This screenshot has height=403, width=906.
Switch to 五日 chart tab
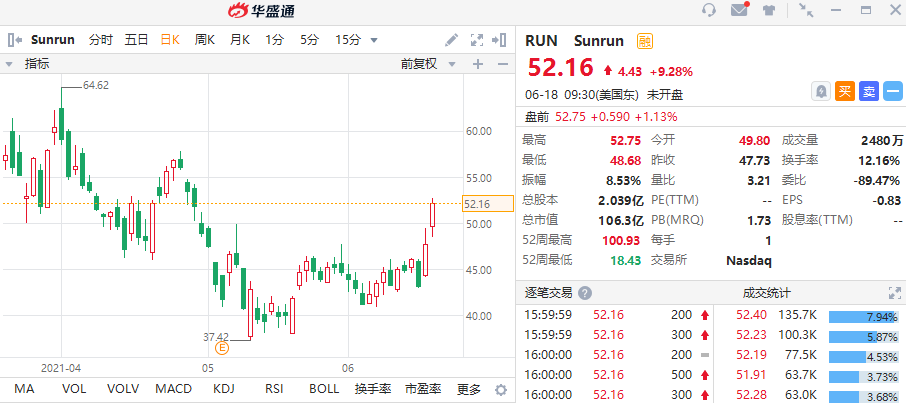click(x=136, y=40)
